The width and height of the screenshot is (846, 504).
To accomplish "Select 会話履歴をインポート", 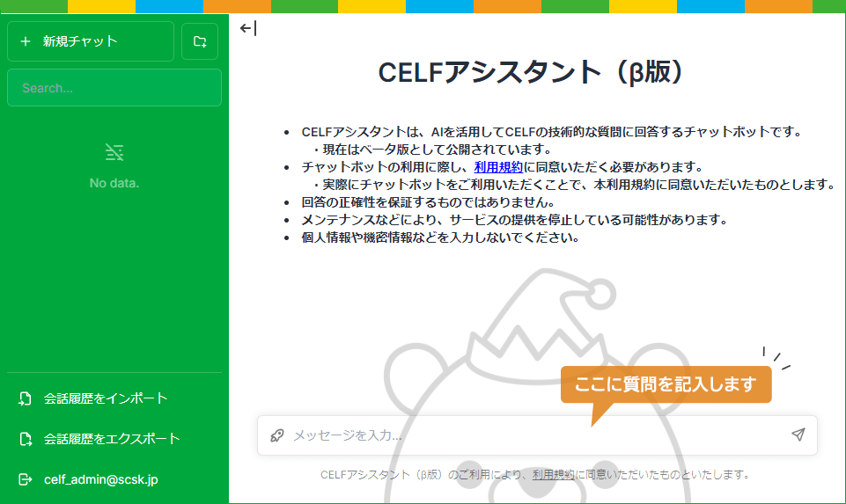I will tap(114, 398).
